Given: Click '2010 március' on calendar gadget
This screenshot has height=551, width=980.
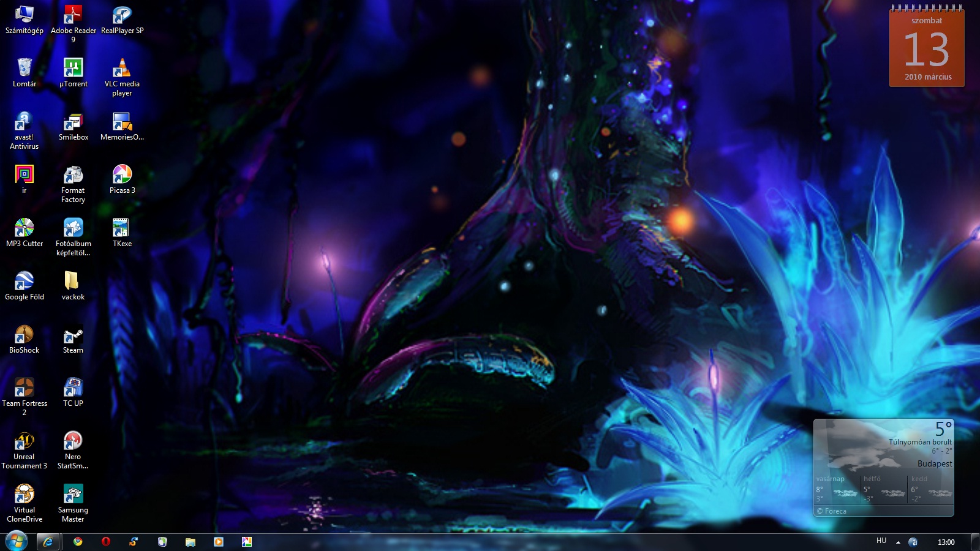Looking at the screenshot, I should coord(928,77).
